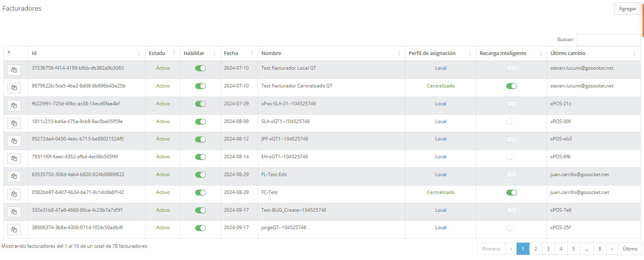Go to previous page with left chevron
Screen dimensions: 644x260
tap(511, 249)
